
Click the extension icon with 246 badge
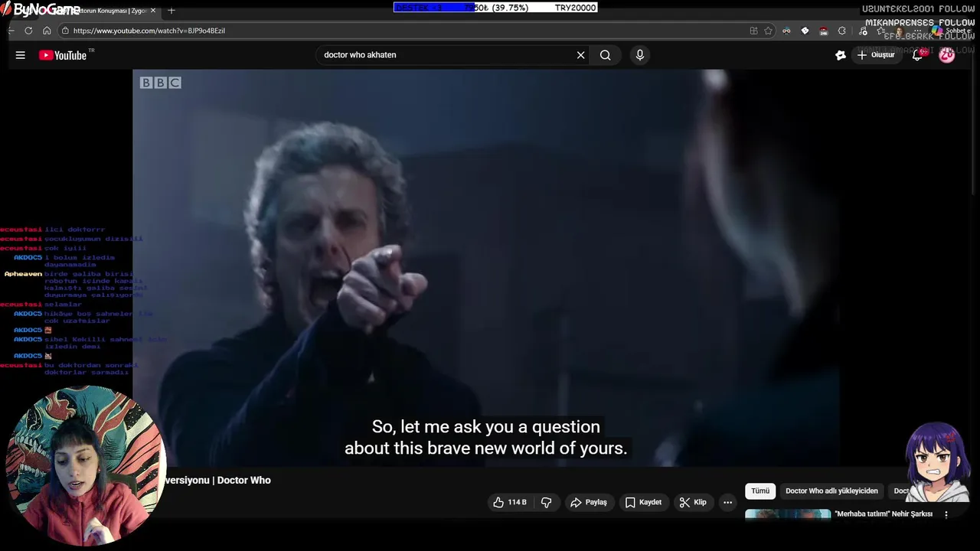pos(823,31)
